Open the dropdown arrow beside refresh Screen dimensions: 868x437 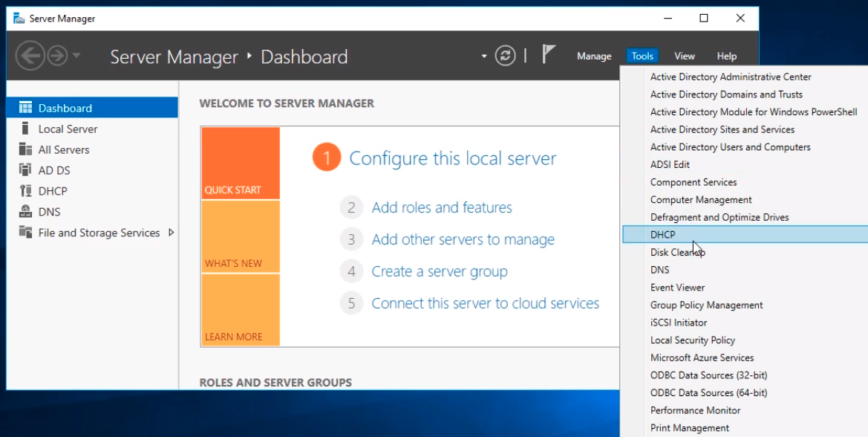point(484,56)
